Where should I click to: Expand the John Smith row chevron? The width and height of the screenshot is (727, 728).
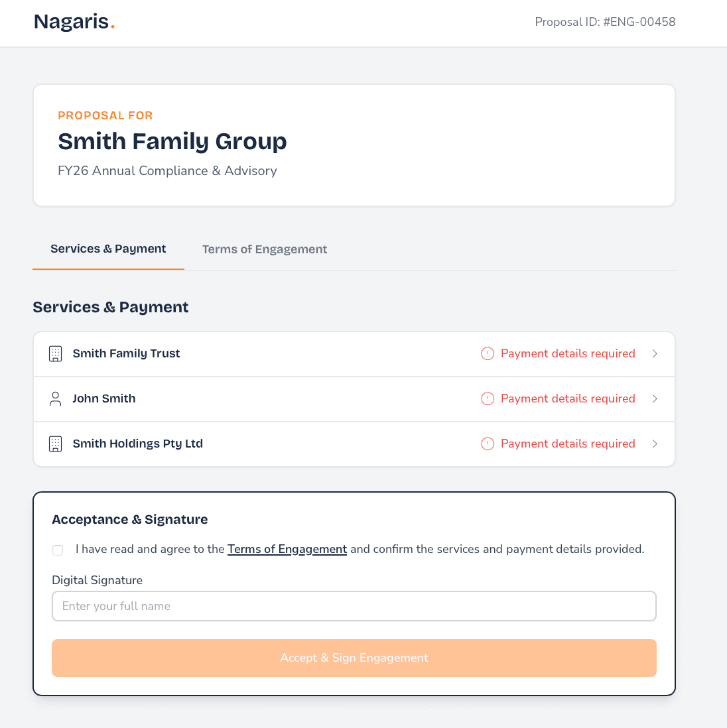pyautogui.click(x=655, y=398)
